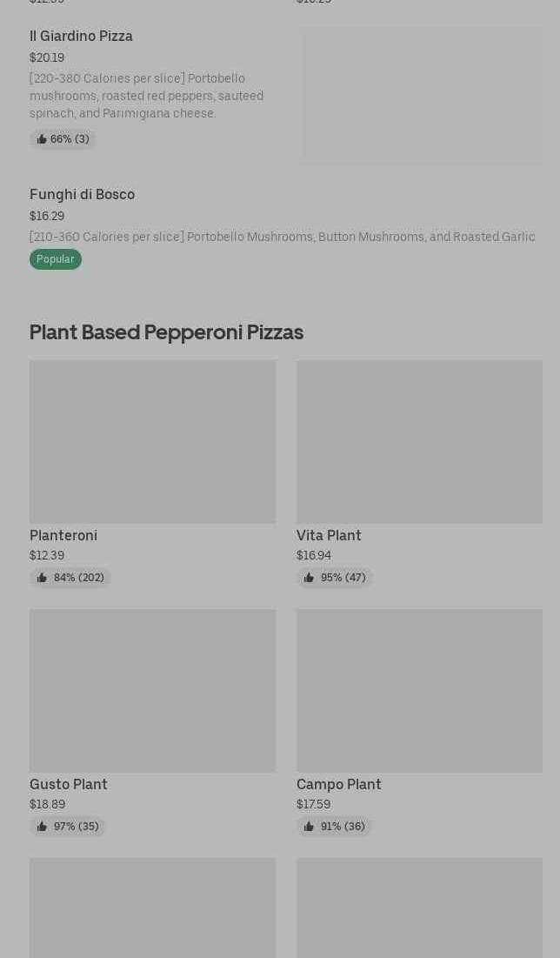Click the Plant Based Pepperoni Pizzas heading
The image size is (560, 958).
coord(166,332)
